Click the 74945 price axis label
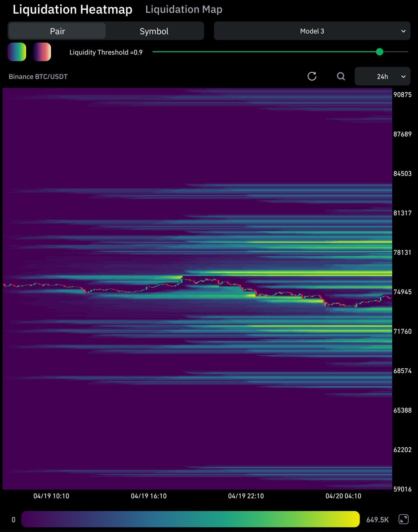The image size is (418, 532). [402, 292]
